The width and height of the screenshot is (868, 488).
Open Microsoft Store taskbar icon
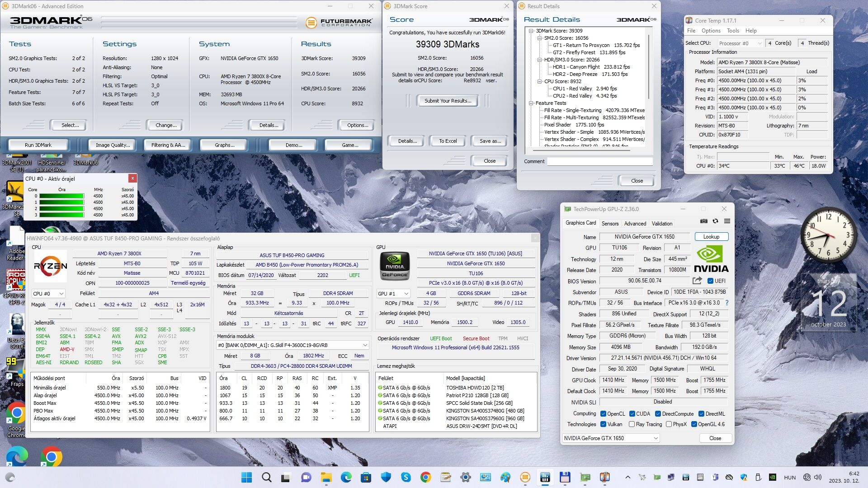(366, 477)
